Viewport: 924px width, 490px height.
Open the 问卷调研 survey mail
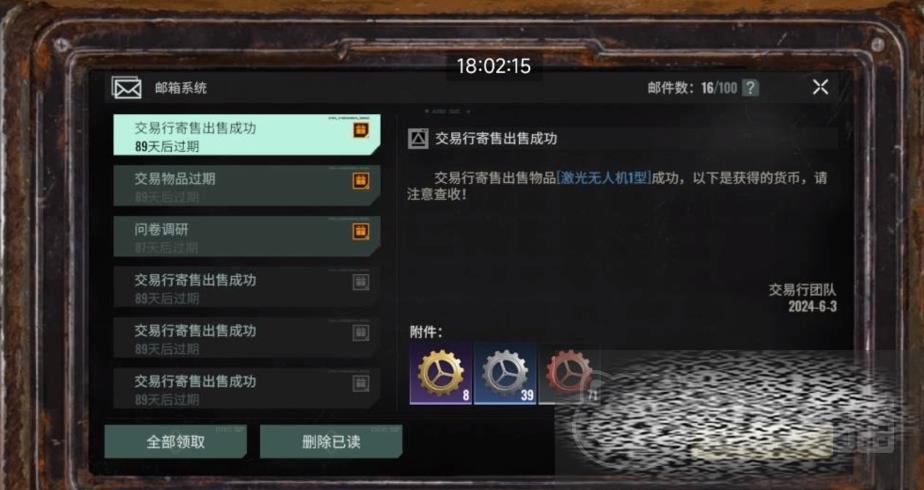(x=246, y=236)
